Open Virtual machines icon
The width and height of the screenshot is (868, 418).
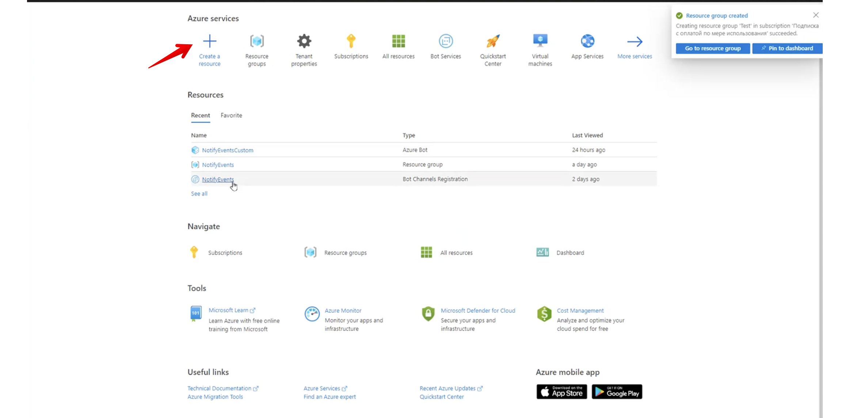(x=540, y=41)
